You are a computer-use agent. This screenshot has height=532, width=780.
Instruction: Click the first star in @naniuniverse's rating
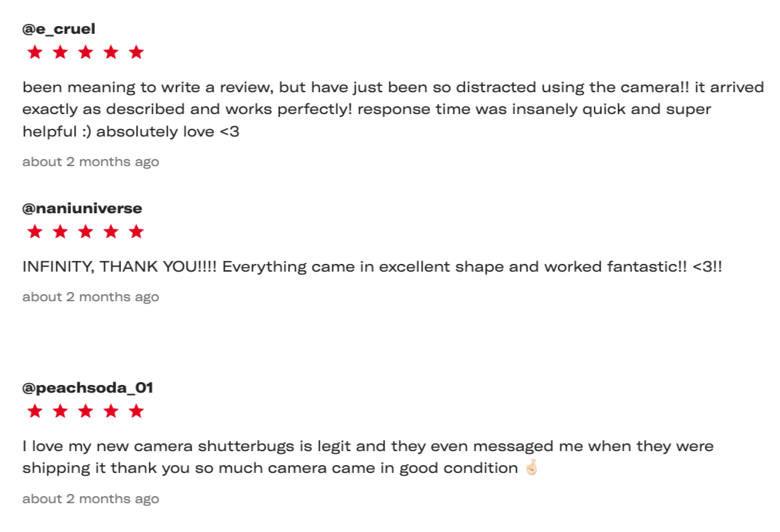click(34, 232)
